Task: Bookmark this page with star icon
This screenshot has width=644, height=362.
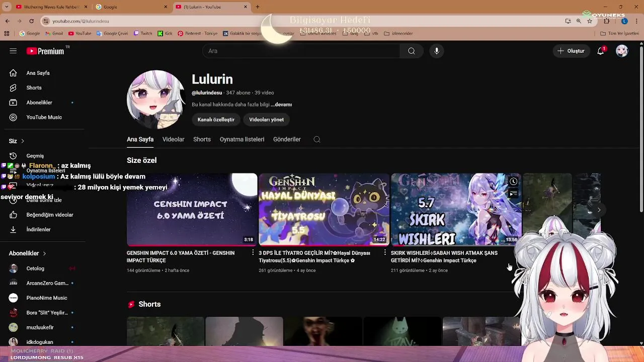Action: tap(590, 21)
